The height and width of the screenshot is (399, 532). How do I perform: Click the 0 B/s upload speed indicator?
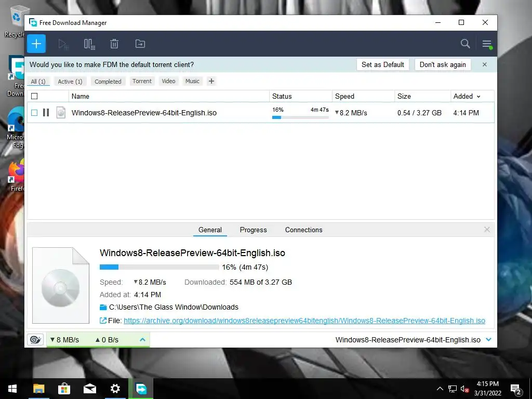coord(107,340)
